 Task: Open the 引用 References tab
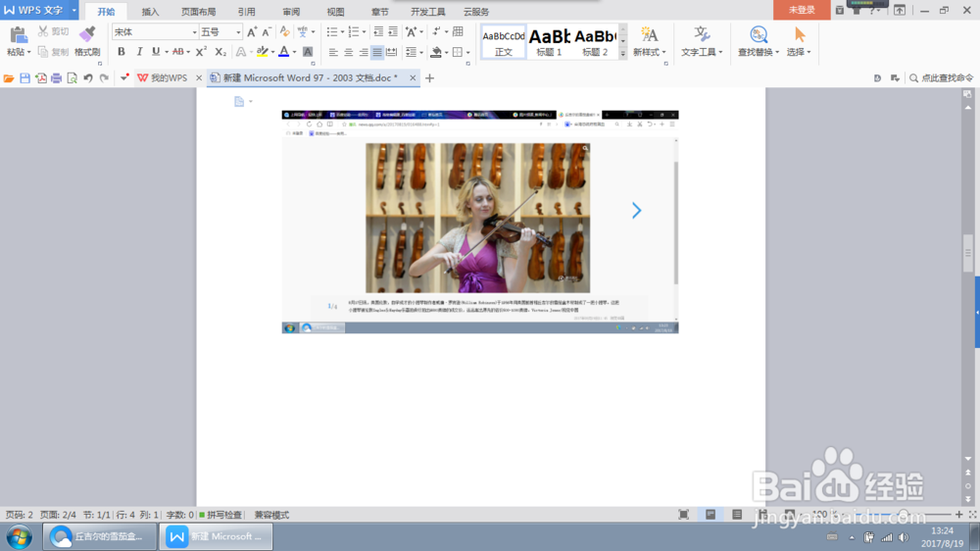(x=246, y=12)
